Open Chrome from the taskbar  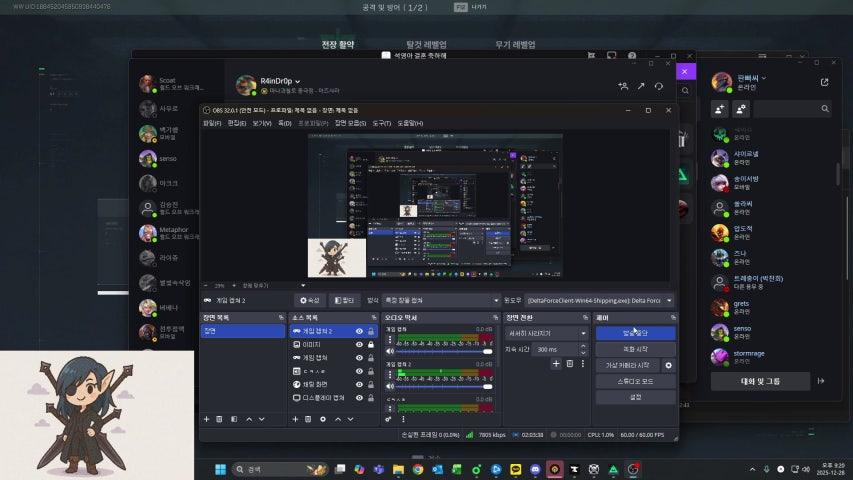tap(418, 469)
